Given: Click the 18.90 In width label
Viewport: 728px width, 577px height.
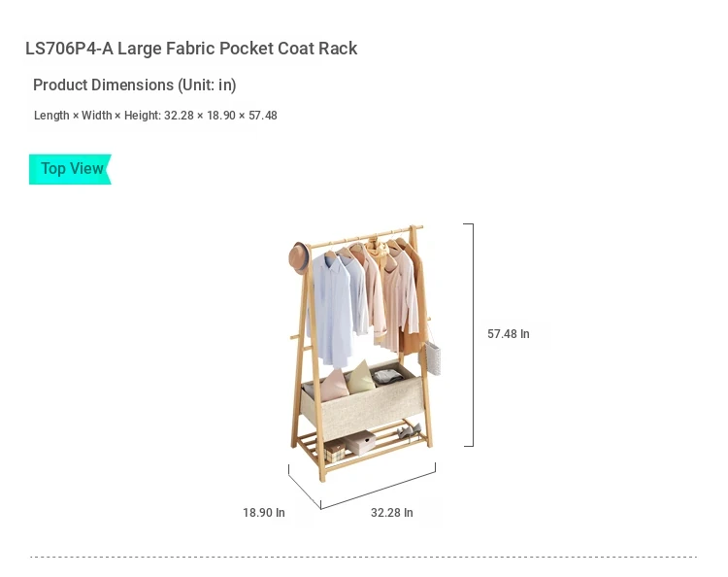Looking at the screenshot, I should 264,513.
